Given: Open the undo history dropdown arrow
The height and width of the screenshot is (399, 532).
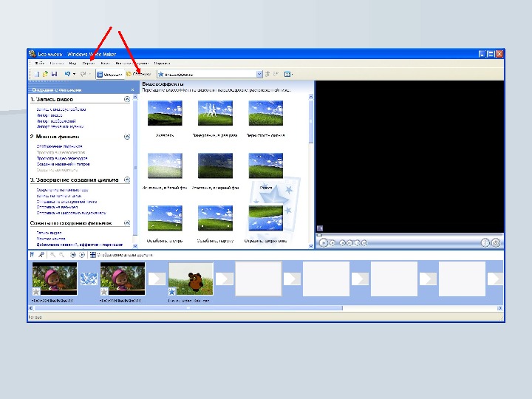Looking at the screenshot, I should [x=74, y=74].
